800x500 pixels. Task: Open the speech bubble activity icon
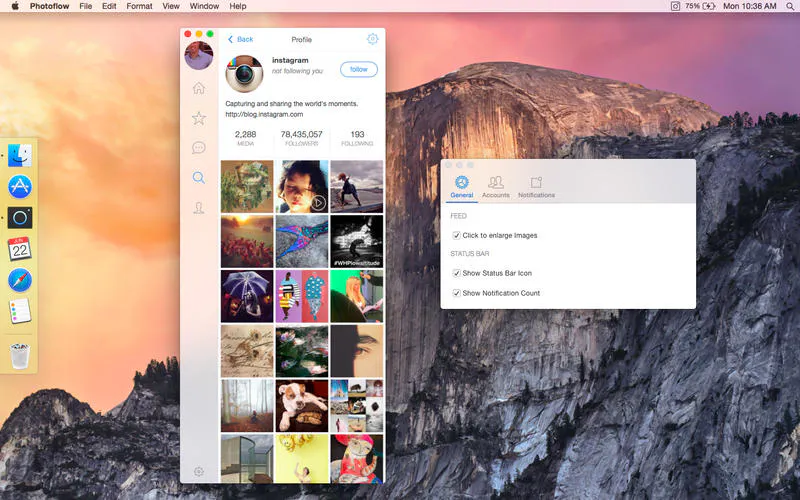[x=198, y=148]
